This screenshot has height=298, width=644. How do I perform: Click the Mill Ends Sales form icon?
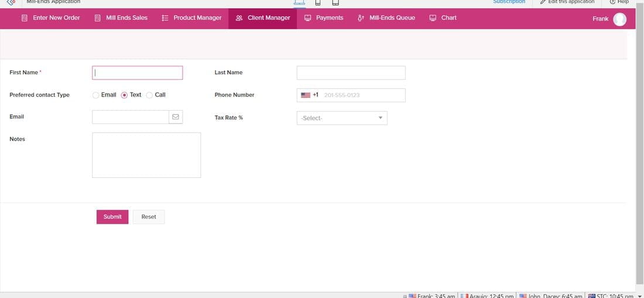pos(97,18)
